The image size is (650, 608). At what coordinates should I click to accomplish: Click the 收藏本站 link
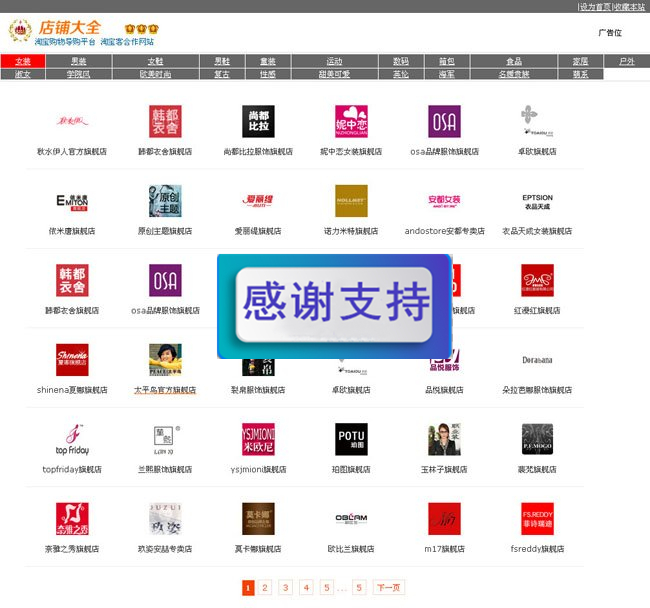(x=629, y=7)
